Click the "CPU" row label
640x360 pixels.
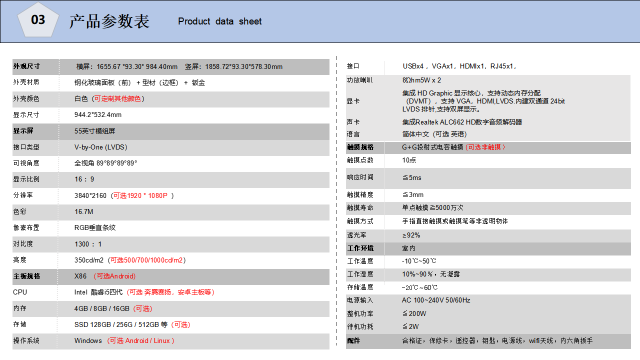point(20,292)
